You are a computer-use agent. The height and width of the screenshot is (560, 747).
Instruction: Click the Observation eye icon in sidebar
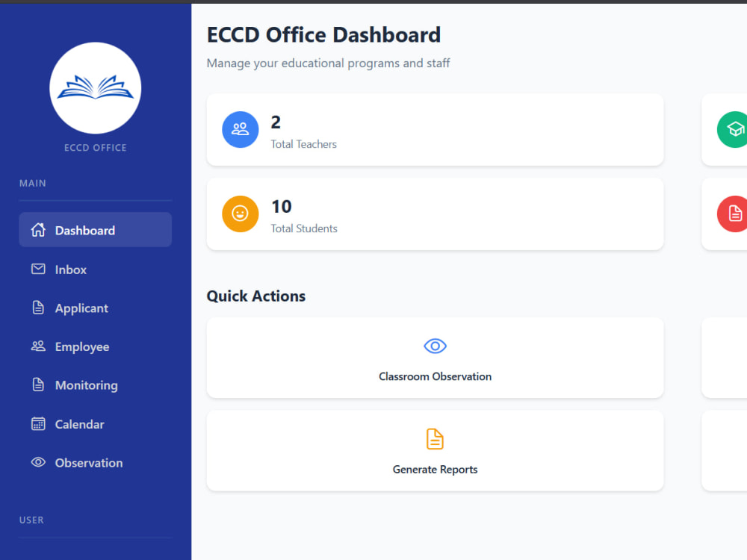[x=38, y=462]
